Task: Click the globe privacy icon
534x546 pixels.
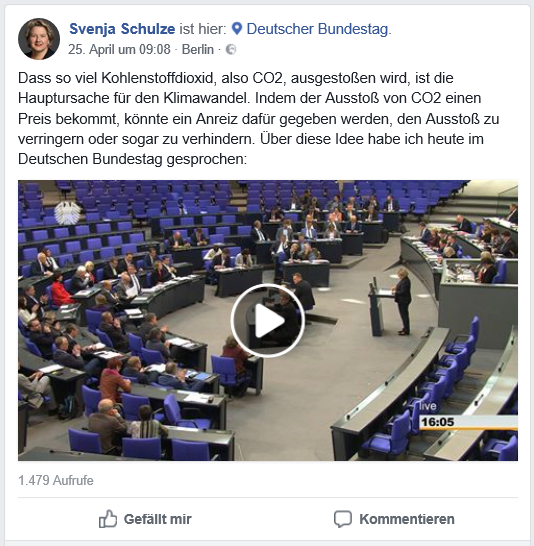Action: click(231, 49)
